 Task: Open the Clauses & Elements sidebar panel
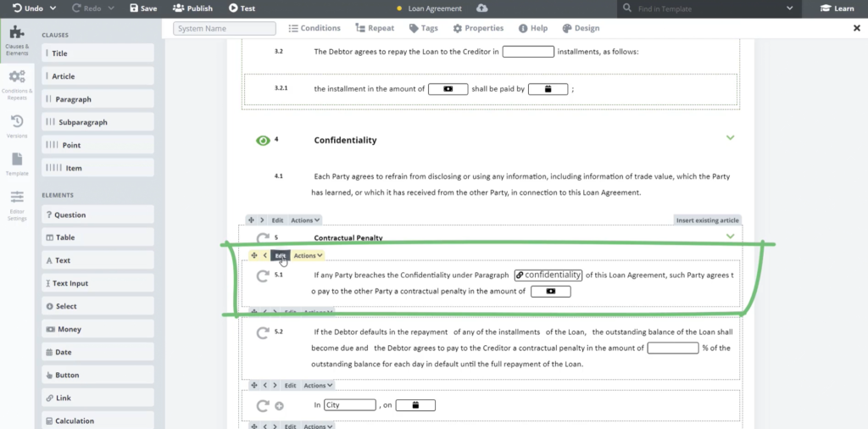click(x=17, y=39)
